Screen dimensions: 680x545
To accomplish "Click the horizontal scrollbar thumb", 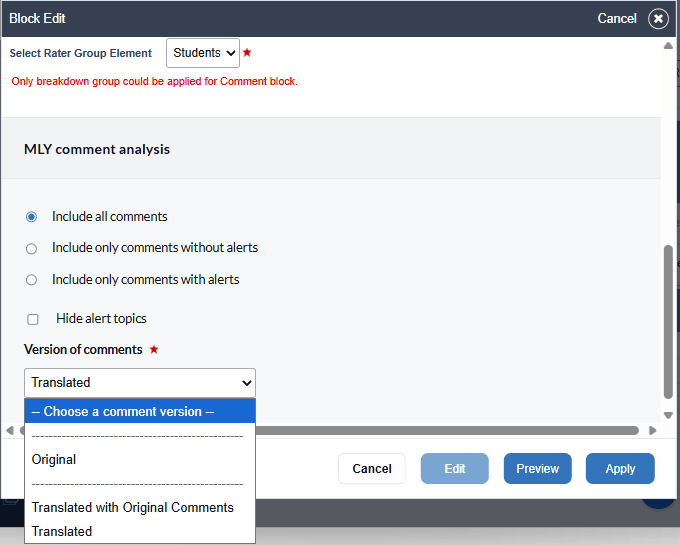I will tap(447, 431).
